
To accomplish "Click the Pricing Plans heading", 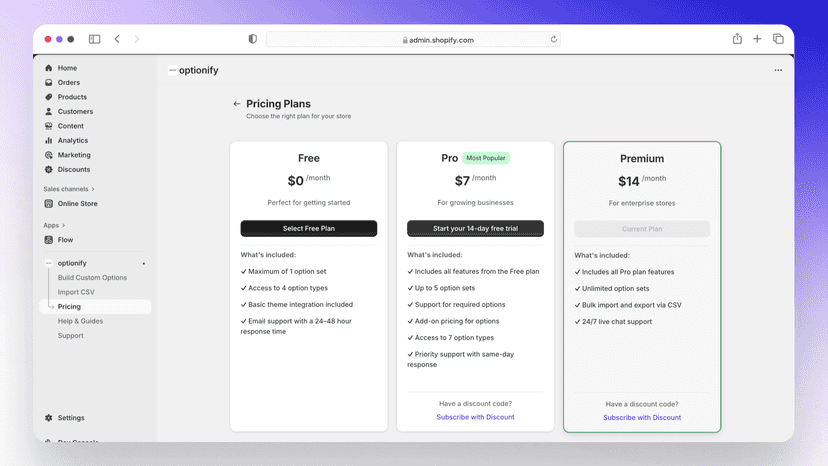I will (x=278, y=104).
